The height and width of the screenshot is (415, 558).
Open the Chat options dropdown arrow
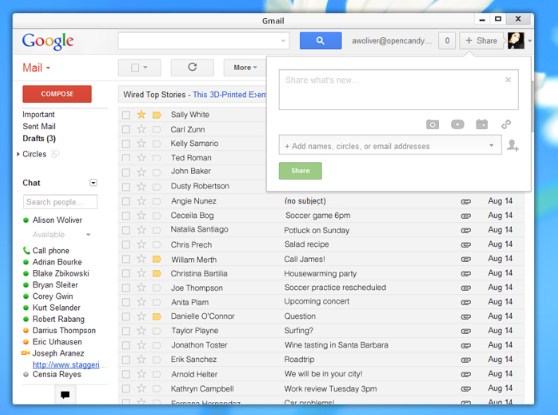click(x=93, y=183)
